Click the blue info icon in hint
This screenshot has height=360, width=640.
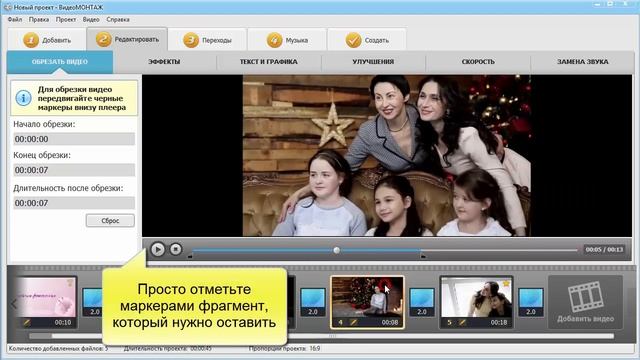click(23, 98)
